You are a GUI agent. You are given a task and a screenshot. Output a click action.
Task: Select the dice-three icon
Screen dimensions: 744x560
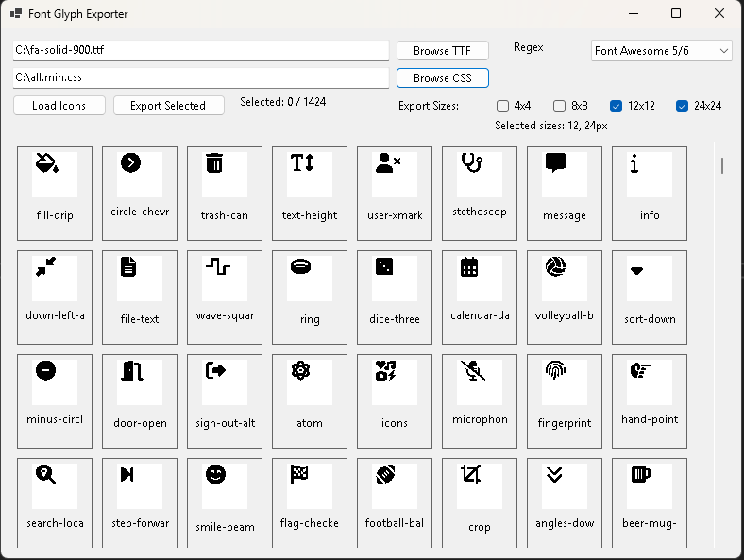point(395,297)
